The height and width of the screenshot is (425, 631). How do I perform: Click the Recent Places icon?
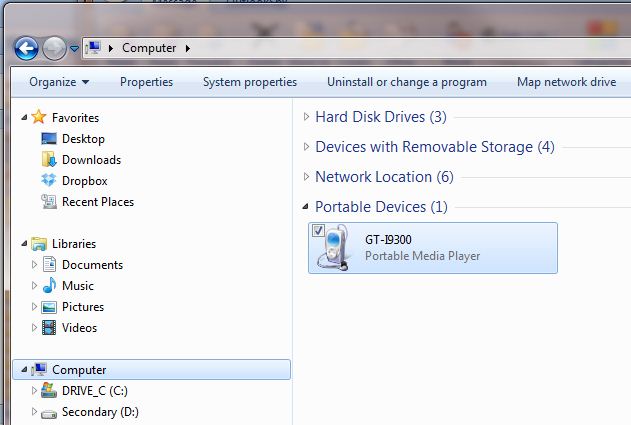49,201
